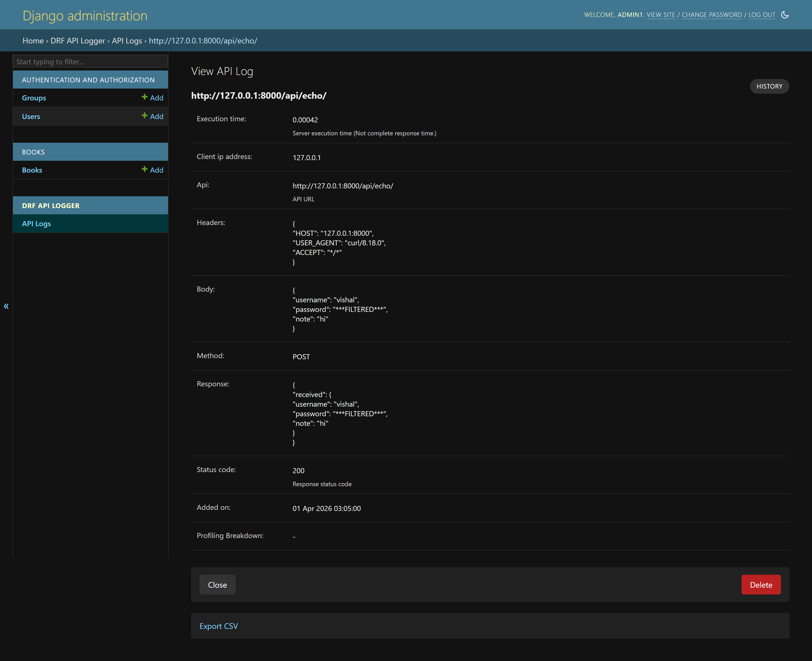The image size is (812, 661).
Task: Open DRF API Logger in the breadcrumb
Action: point(78,41)
